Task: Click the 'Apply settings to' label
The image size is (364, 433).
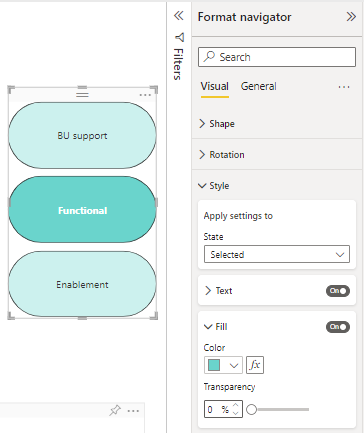Action: click(238, 216)
